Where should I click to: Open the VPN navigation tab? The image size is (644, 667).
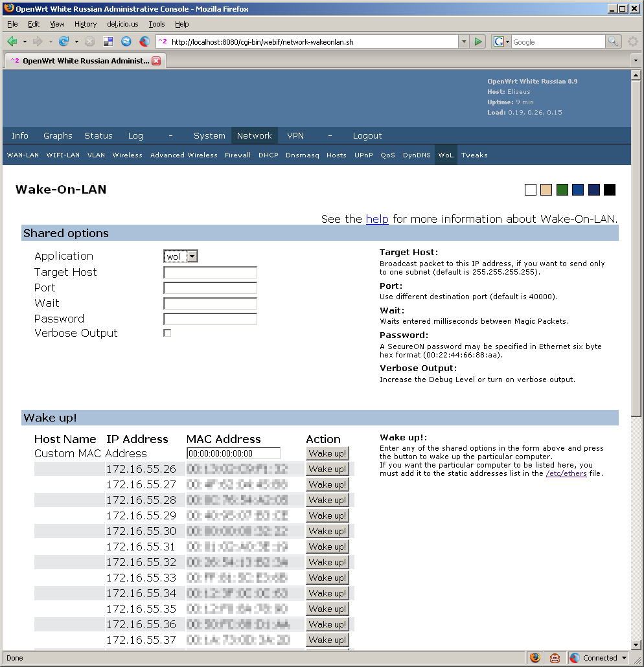295,136
